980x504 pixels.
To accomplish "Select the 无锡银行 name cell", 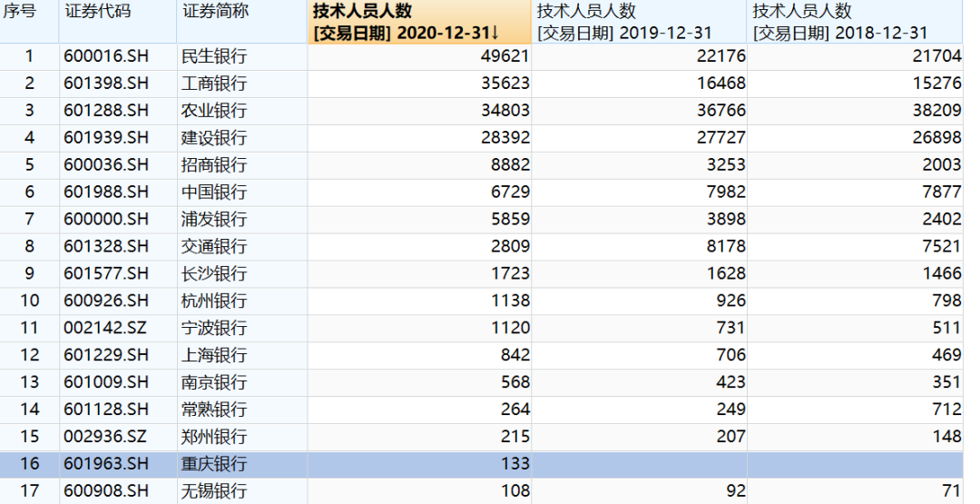I will click(x=214, y=491).
